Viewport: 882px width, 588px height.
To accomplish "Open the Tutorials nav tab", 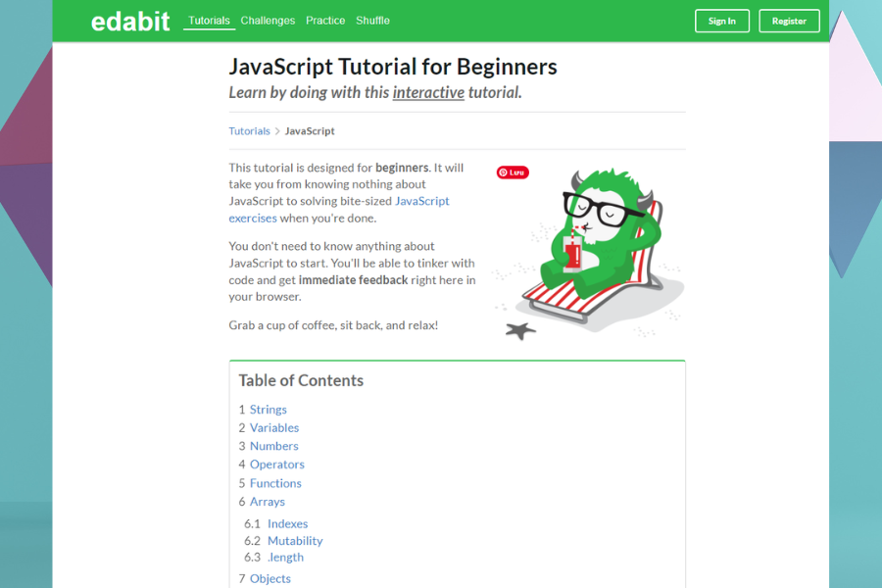I will 209,21.
